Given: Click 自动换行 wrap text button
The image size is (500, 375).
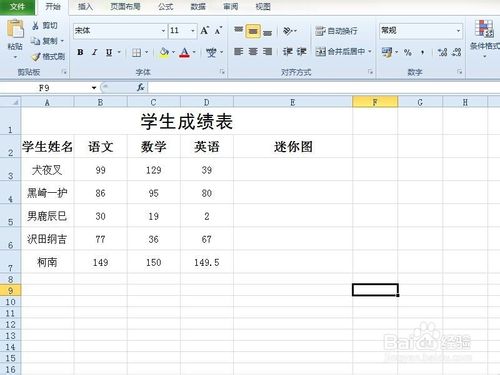Looking at the screenshot, I should (337, 31).
